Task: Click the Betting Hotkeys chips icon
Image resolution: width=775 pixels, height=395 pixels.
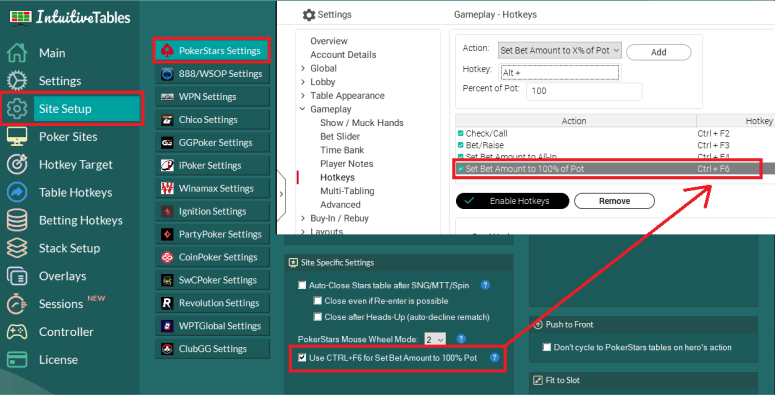Action: 17,220
